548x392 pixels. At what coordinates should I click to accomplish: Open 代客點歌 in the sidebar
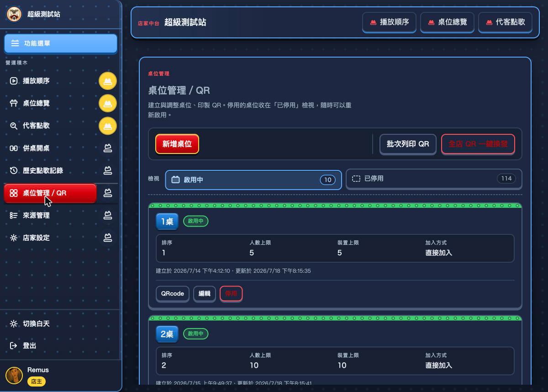click(x=50, y=126)
